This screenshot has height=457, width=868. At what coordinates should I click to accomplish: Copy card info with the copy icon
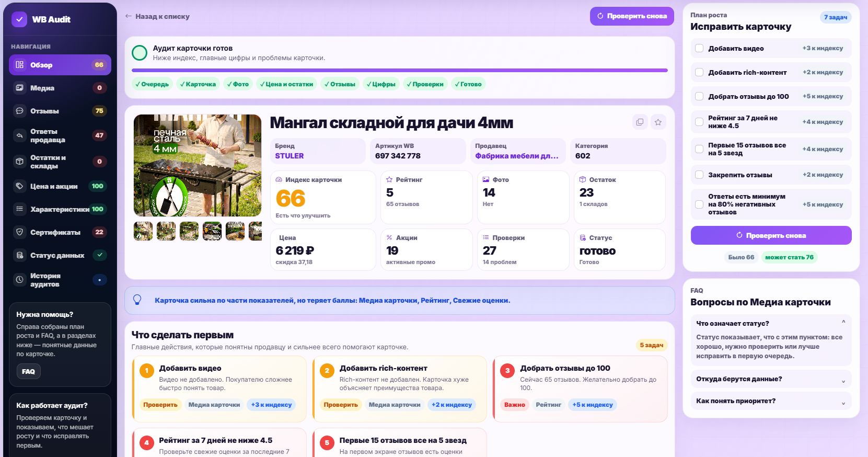pyautogui.click(x=640, y=122)
